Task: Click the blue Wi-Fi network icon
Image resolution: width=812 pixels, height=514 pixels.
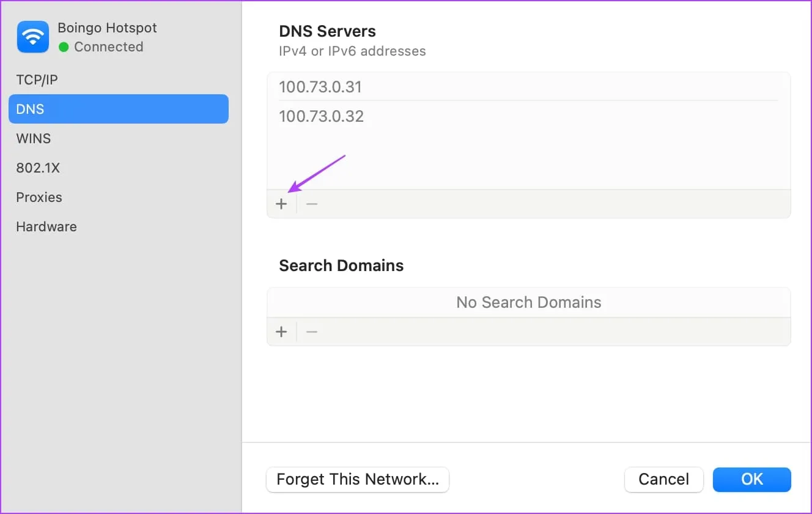Action: point(32,37)
